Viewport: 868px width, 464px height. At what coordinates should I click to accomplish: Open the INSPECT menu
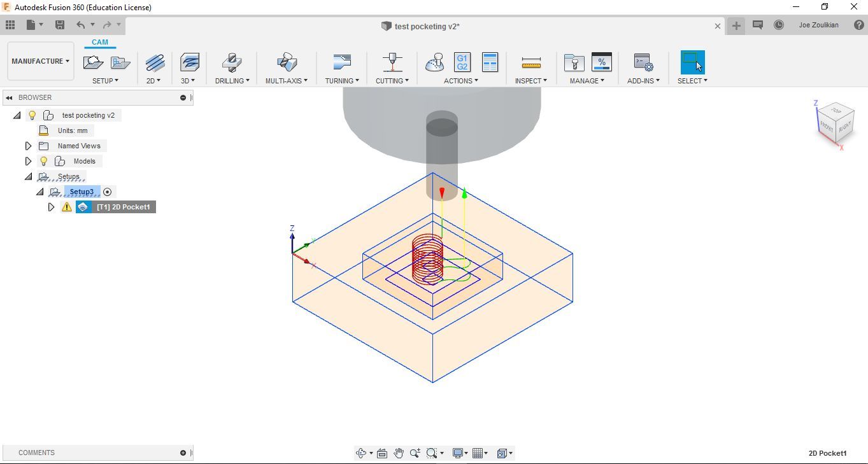531,81
